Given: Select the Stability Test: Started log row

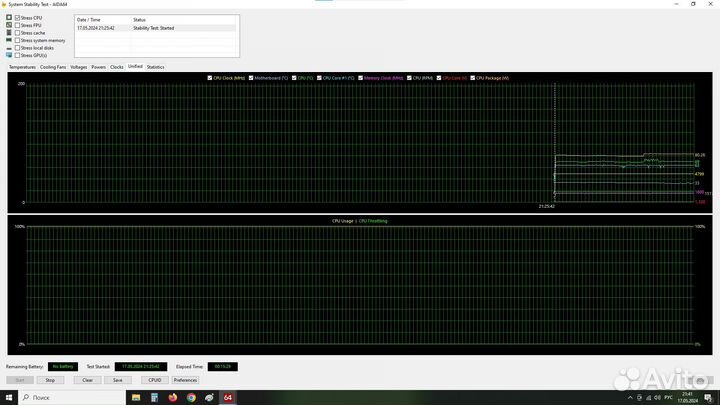Looking at the screenshot, I should tap(156, 28).
